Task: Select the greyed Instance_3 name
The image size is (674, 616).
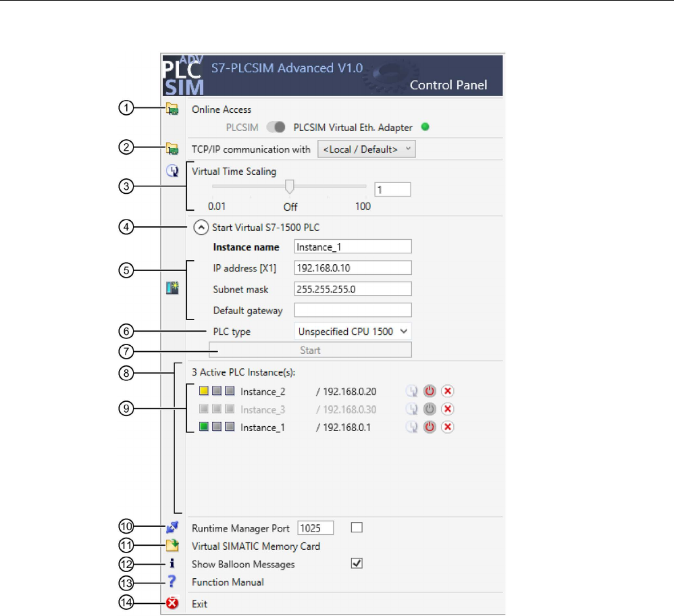Action: (263, 410)
